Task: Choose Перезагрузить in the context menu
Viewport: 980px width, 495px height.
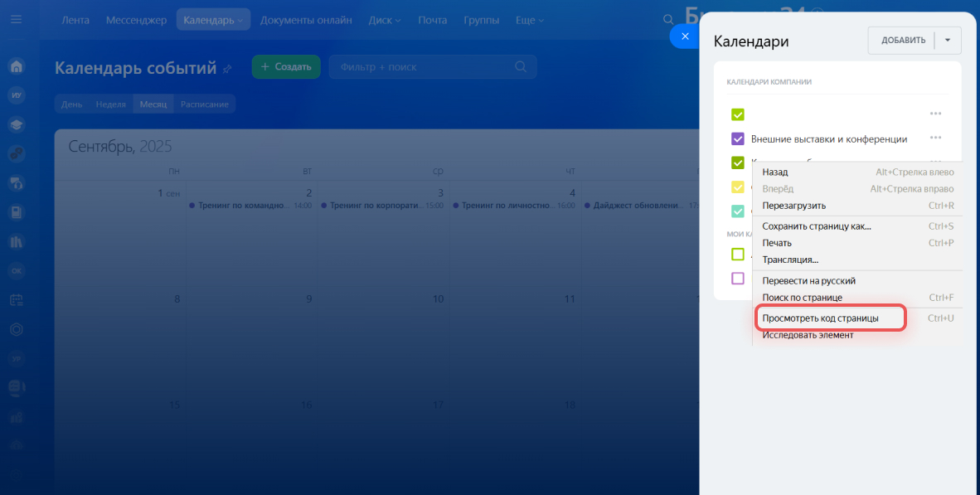Action: (793, 206)
